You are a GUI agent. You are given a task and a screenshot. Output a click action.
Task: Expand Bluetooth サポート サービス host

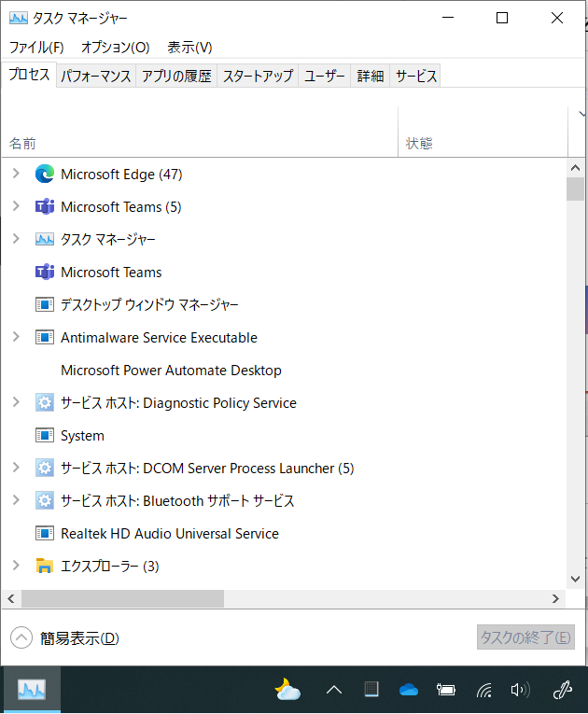[x=16, y=500]
